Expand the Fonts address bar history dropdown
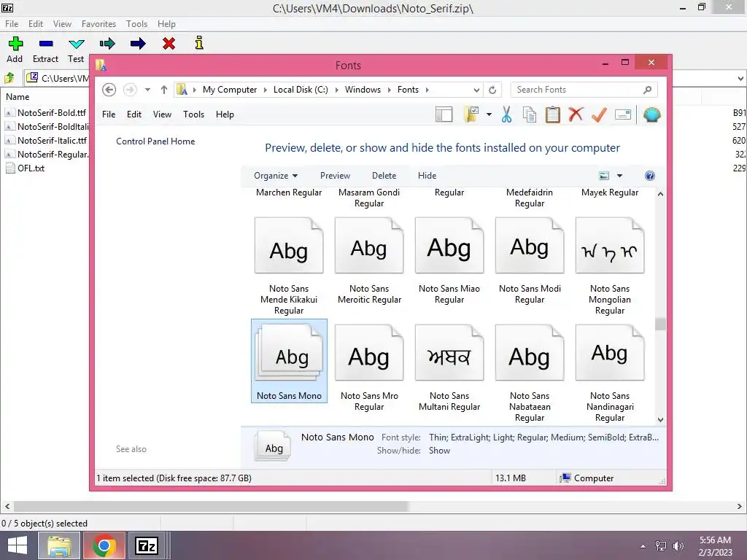Viewport: 747px width, 560px height. [x=476, y=90]
